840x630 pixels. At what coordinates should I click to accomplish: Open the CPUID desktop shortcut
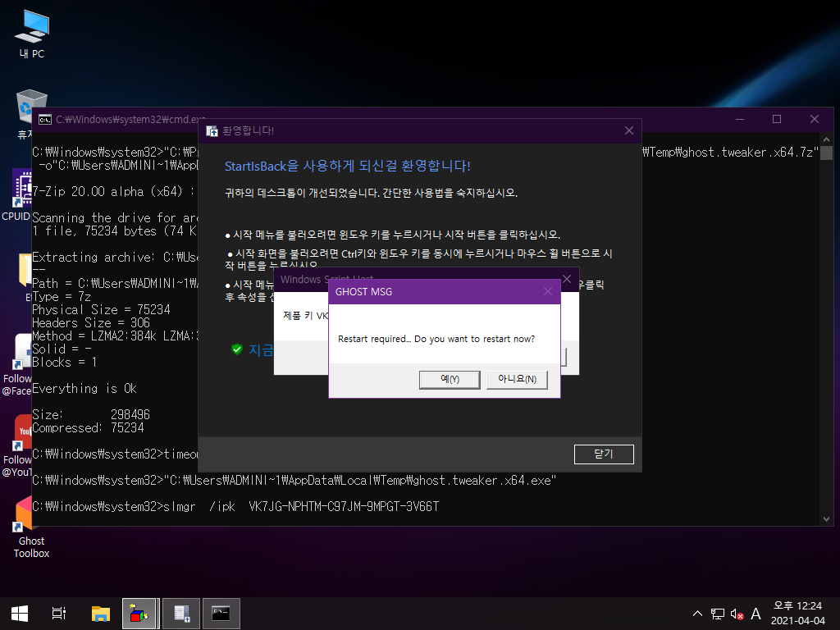16,195
